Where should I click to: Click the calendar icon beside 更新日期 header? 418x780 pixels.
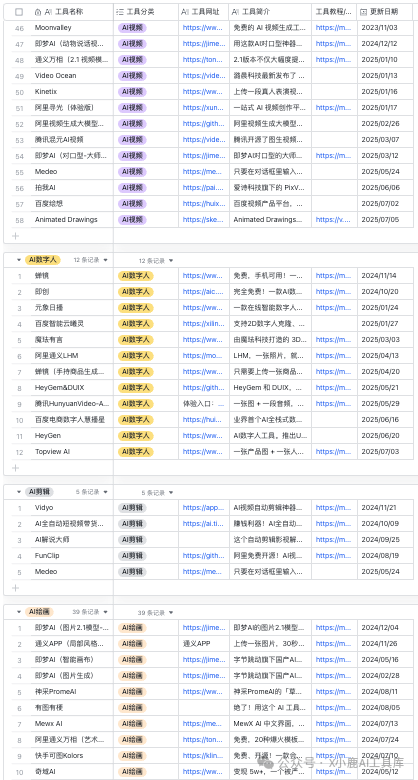pyautogui.click(x=364, y=11)
